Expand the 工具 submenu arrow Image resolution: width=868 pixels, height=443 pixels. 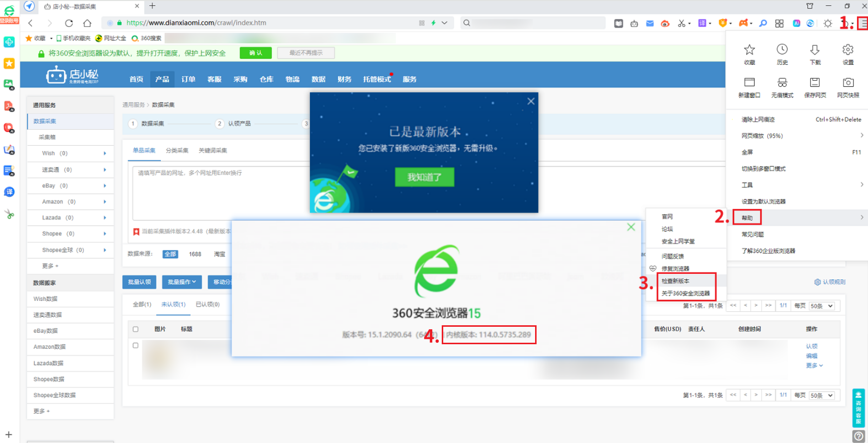pos(862,185)
